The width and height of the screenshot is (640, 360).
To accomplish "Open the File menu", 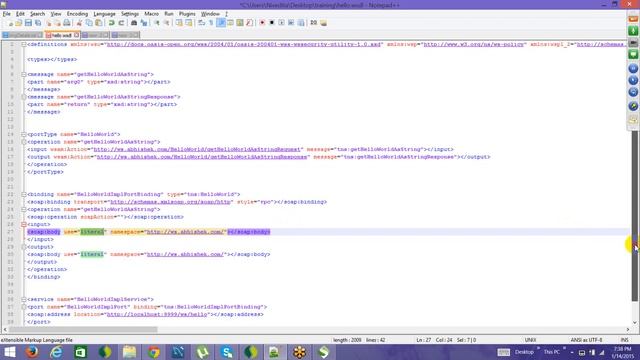I will [7, 13].
